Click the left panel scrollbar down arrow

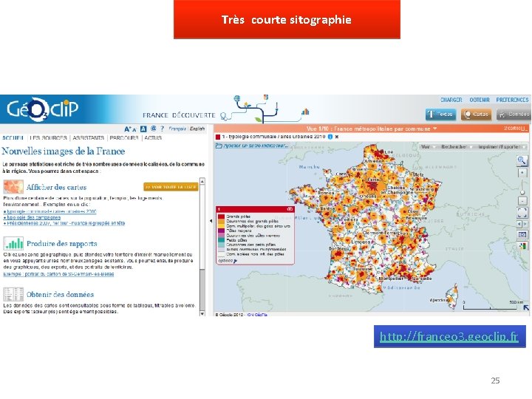tap(202, 313)
